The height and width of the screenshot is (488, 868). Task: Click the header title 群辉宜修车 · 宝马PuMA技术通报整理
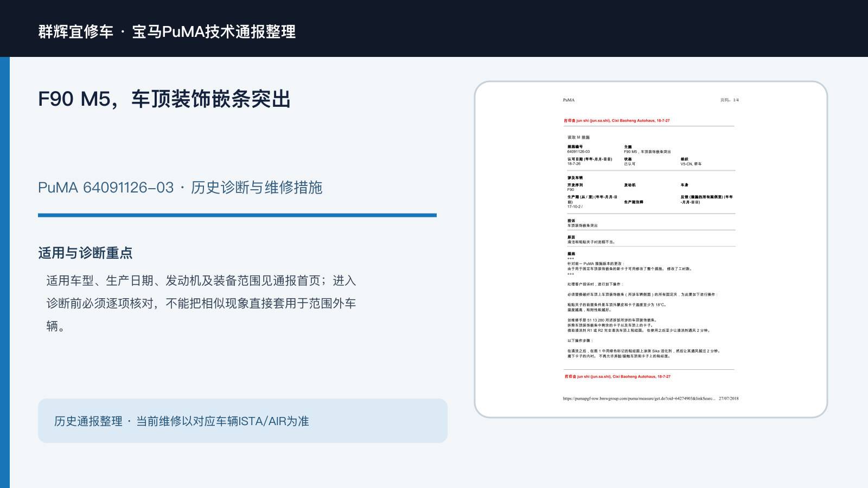pos(167,31)
